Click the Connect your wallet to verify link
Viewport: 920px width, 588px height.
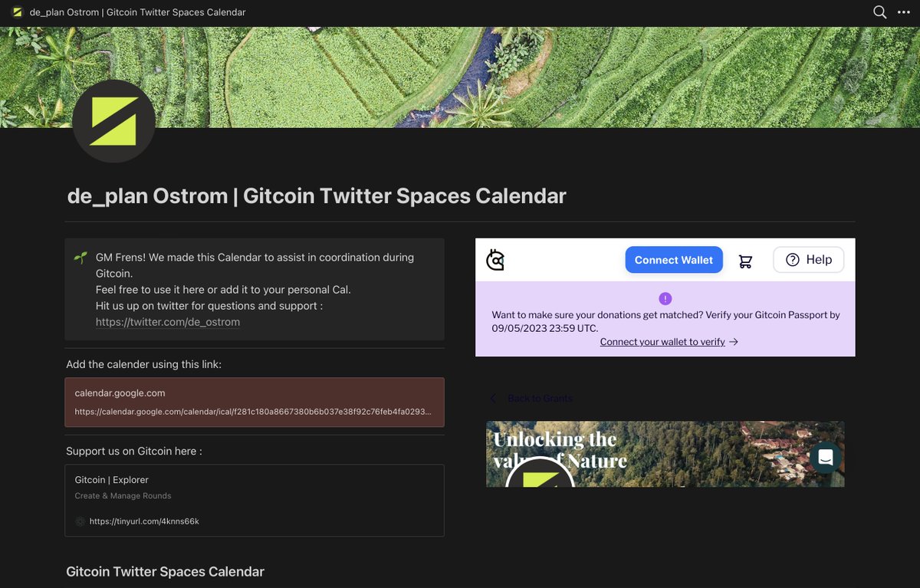[x=662, y=341]
